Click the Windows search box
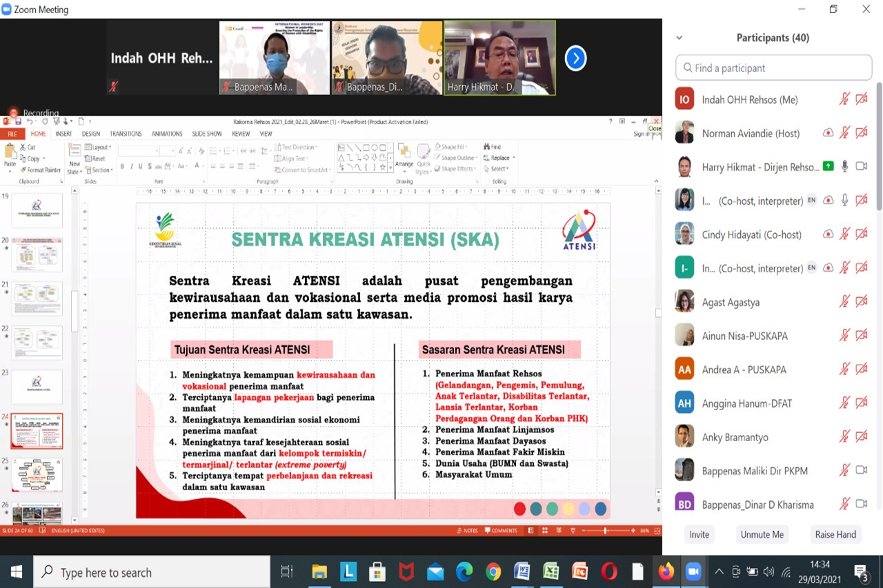883x588 pixels. [152, 572]
